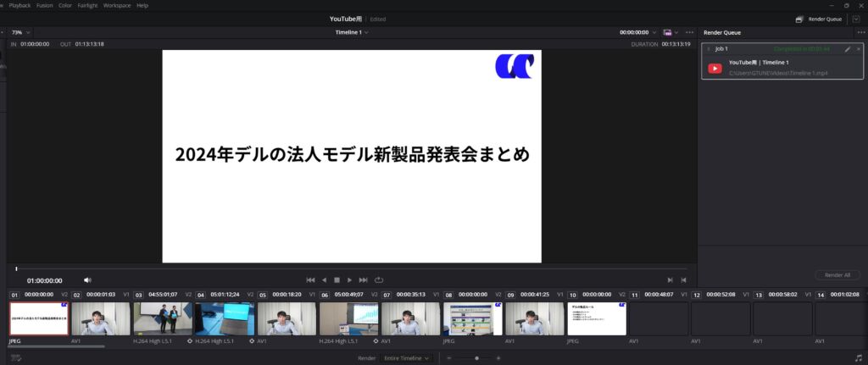Open the Playback menu
This screenshot has width=868, height=365.
[20, 5]
